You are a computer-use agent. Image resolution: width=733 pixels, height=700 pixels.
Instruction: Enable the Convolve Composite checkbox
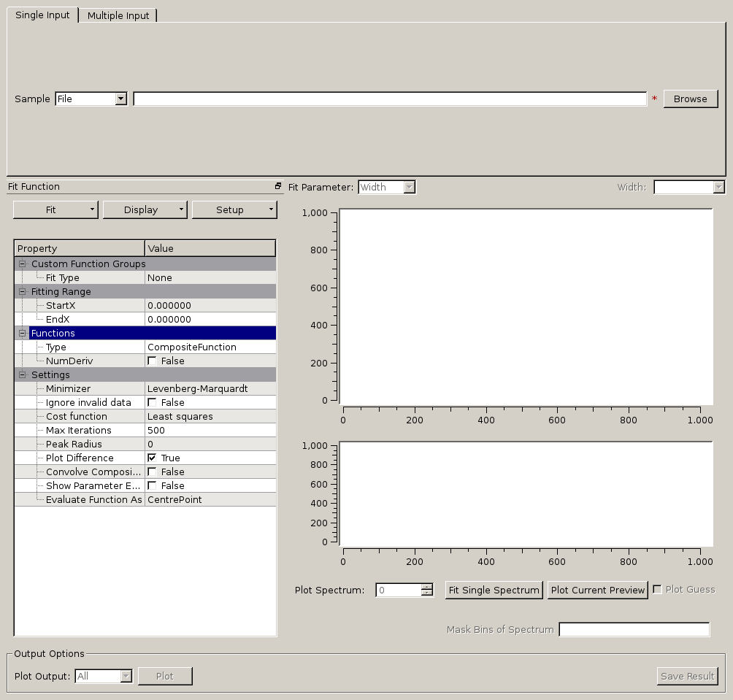(152, 472)
